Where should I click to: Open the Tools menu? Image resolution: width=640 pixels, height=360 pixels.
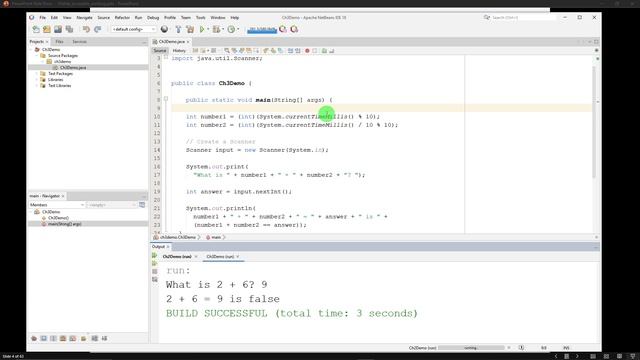(x=200, y=18)
